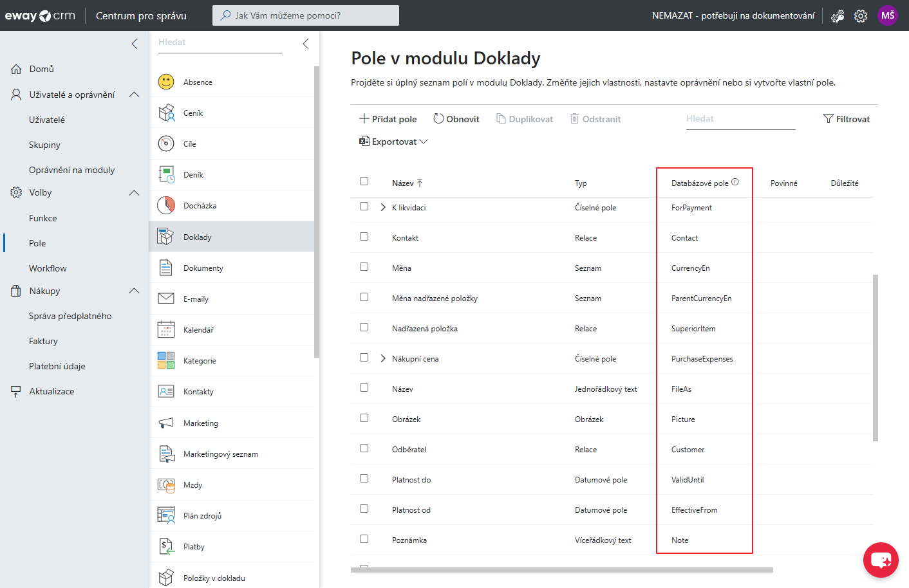Image resolution: width=909 pixels, height=588 pixels.
Task: Select the Kalendář module icon
Action: point(166,329)
